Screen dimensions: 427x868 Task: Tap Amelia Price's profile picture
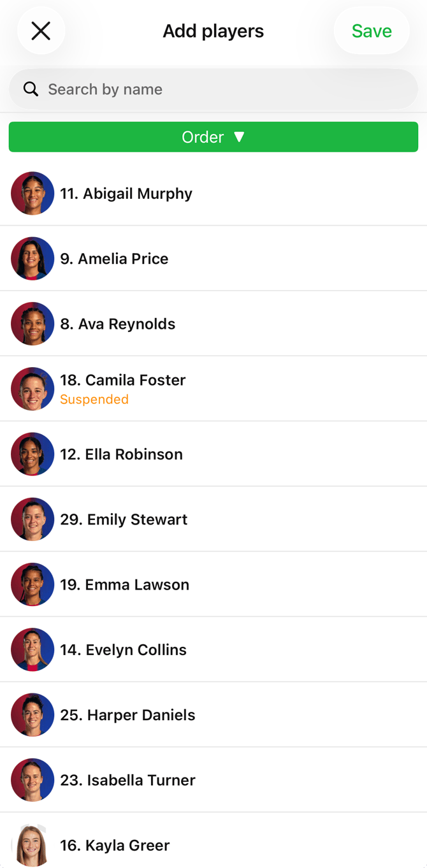[x=33, y=259]
